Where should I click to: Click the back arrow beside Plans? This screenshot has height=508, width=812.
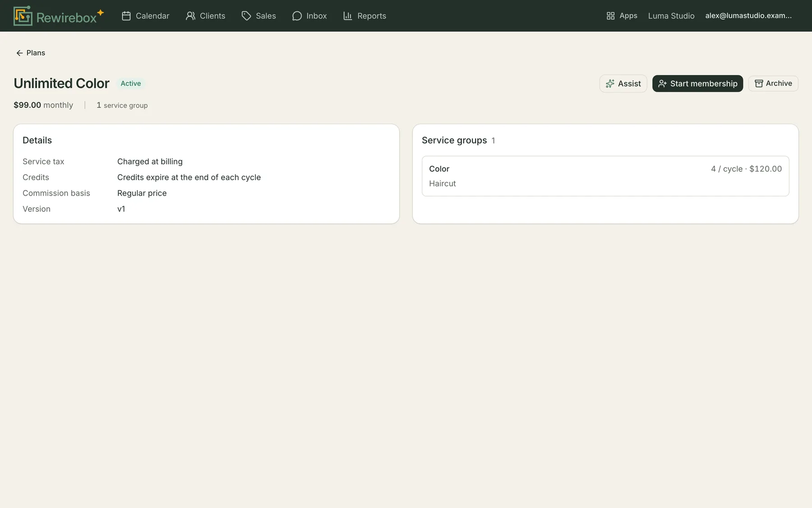[19, 53]
